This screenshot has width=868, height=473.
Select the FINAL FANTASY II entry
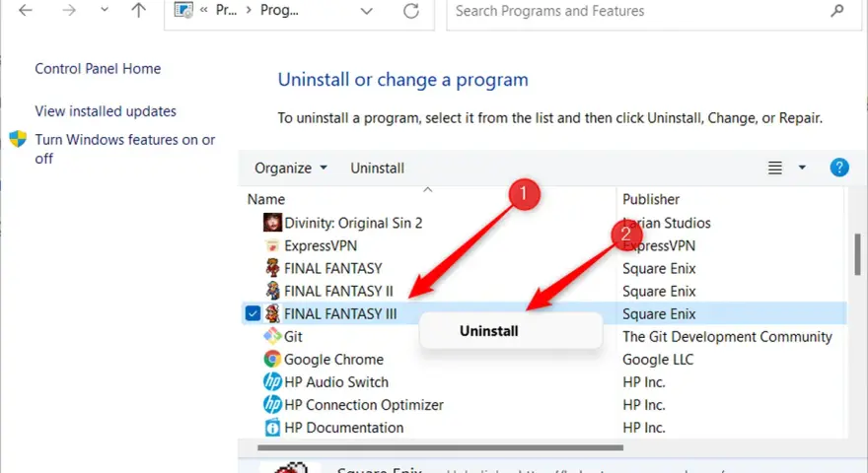[x=338, y=291]
